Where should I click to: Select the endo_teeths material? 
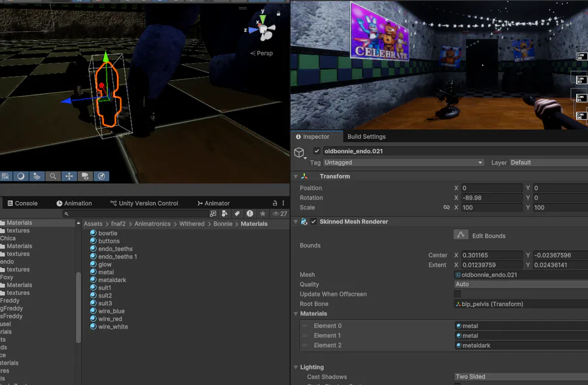pos(111,249)
